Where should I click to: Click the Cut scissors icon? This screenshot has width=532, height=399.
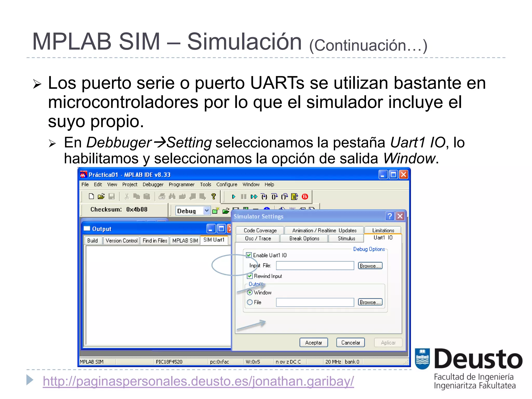[127, 196]
